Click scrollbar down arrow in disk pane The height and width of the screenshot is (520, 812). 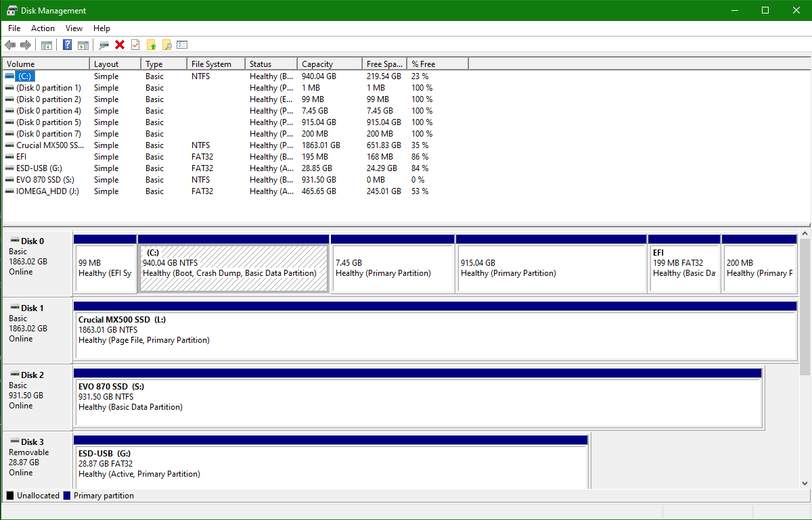[805, 483]
